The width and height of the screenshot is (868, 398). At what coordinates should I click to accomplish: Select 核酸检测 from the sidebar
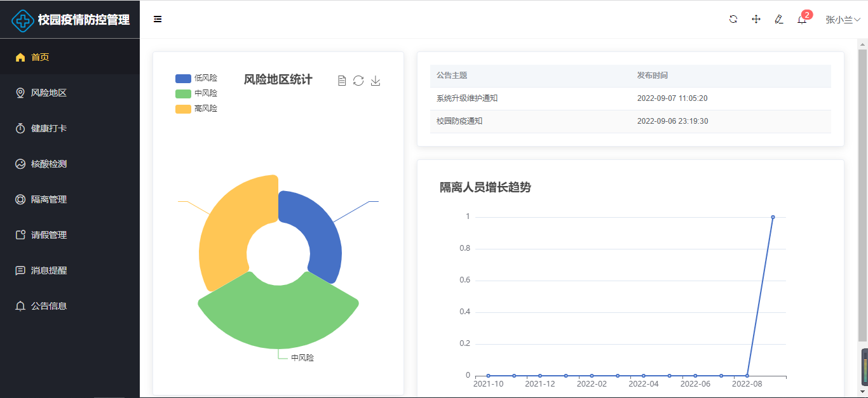tap(49, 164)
